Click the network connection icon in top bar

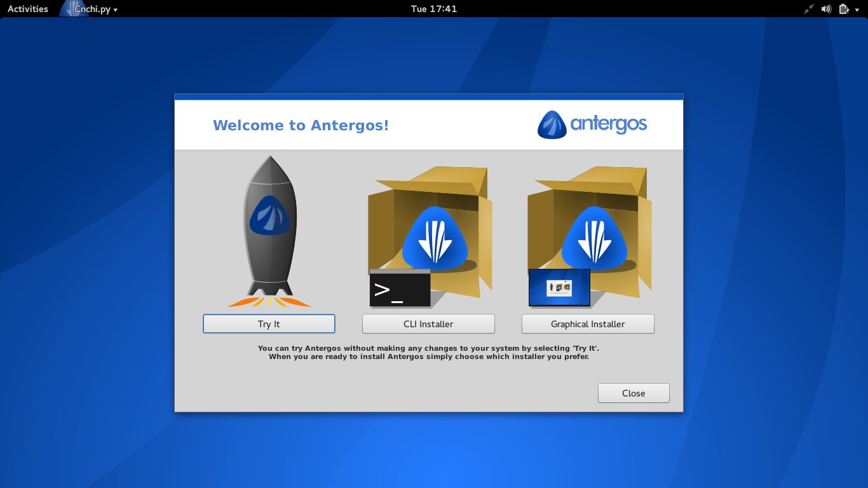pyautogui.click(x=808, y=9)
